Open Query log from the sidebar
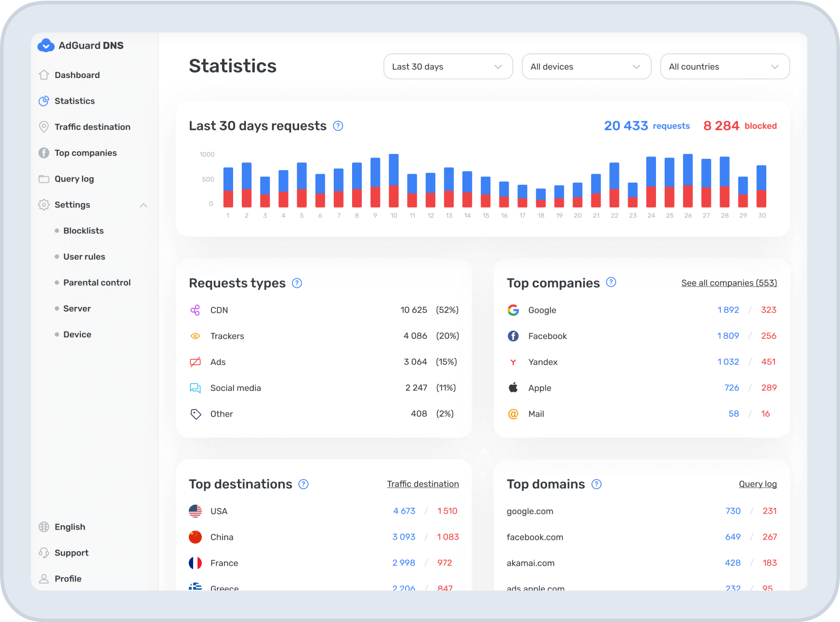 pyautogui.click(x=74, y=179)
